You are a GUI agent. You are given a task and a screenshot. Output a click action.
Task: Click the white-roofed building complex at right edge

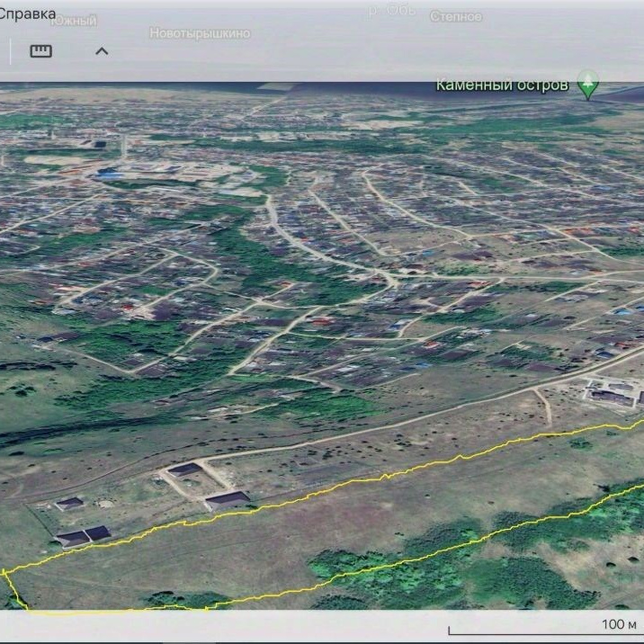pos(614,393)
